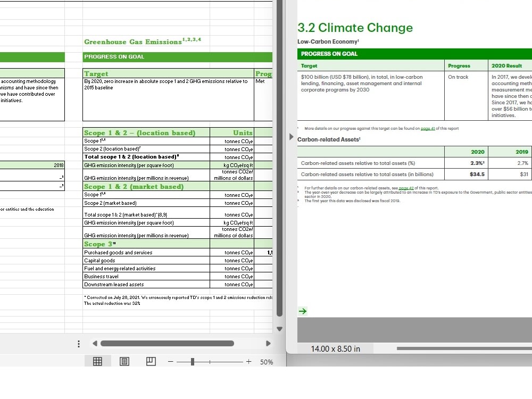
Task: Select the Scope 1 & 2 (market based) header cell
Action: (146, 186)
